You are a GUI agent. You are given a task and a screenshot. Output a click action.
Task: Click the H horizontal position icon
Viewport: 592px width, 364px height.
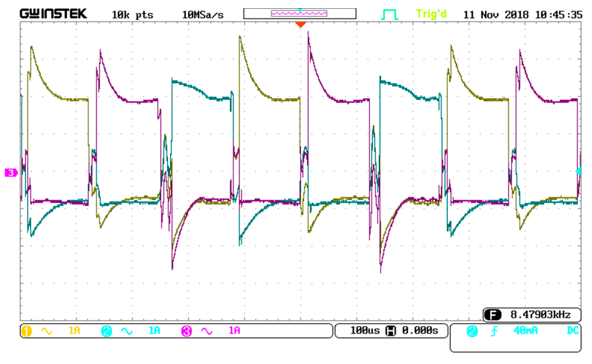pyautogui.click(x=390, y=331)
